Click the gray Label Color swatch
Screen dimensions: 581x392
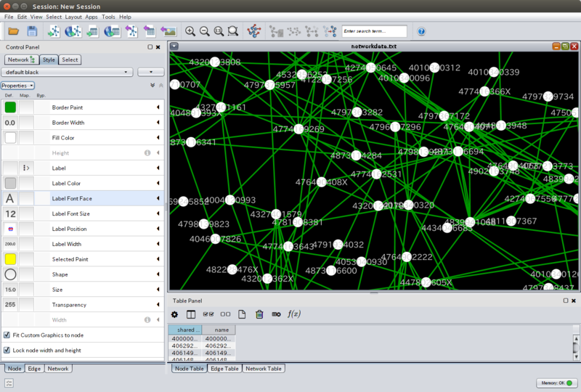tap(10, 183)
